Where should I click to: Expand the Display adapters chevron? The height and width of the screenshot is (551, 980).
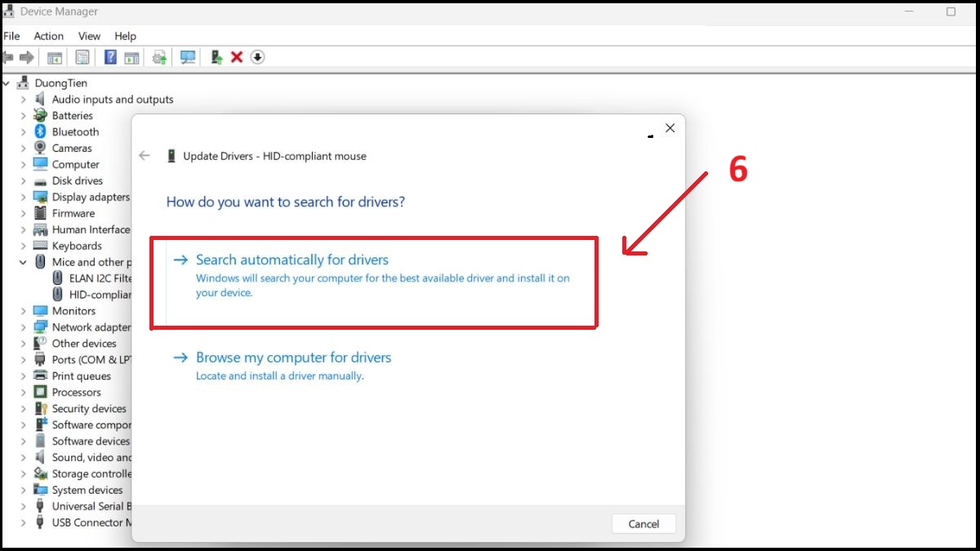[x=23, y=198]
